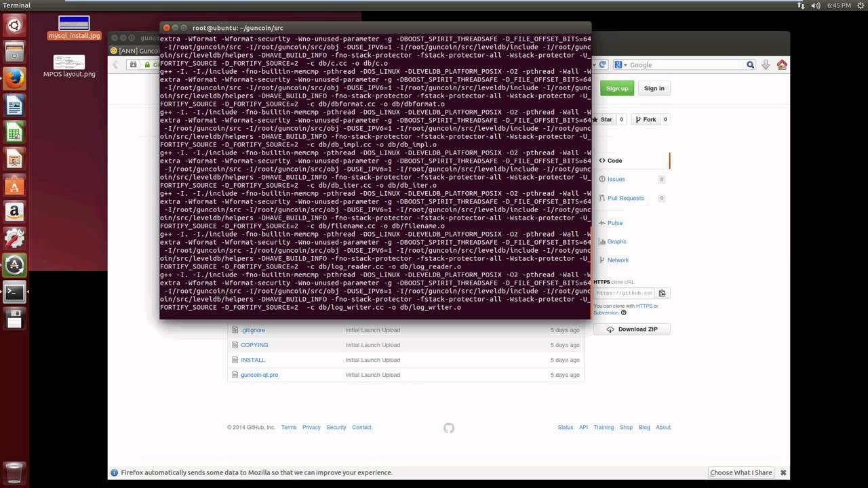Copy clone URL with clipboard icon
Image resolution: width=868 pixels, height=488 pixels.
pyautogui.click(x=663, y=293)
